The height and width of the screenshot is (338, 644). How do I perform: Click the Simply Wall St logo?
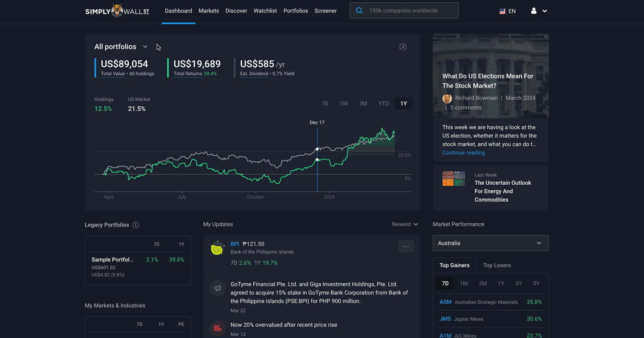[117, 11]
